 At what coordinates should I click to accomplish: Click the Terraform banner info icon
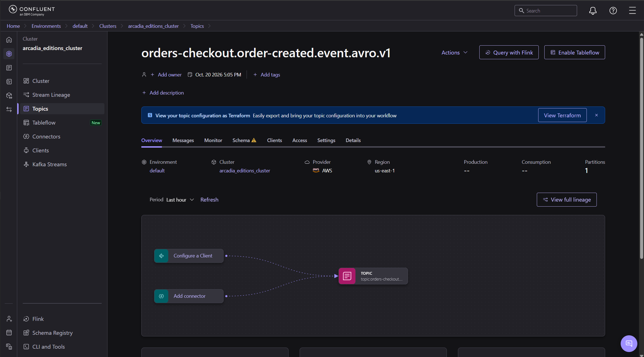pos(150,115)
